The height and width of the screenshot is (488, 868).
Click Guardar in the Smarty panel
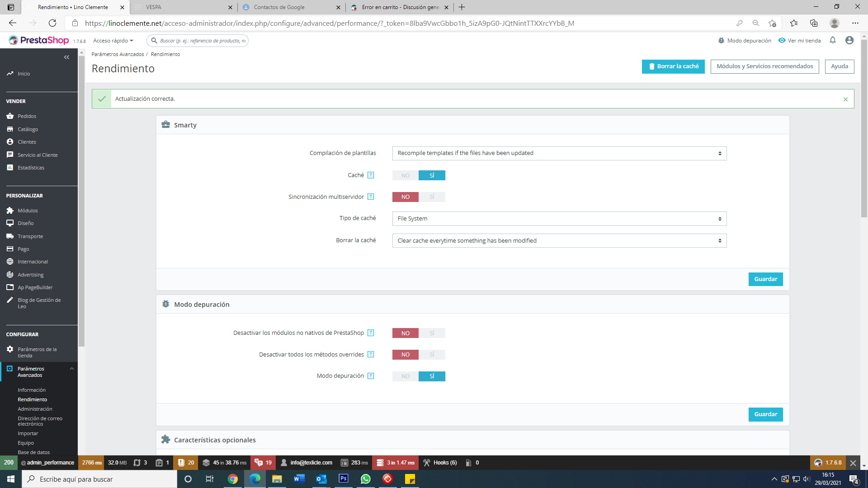click(765, 279)
